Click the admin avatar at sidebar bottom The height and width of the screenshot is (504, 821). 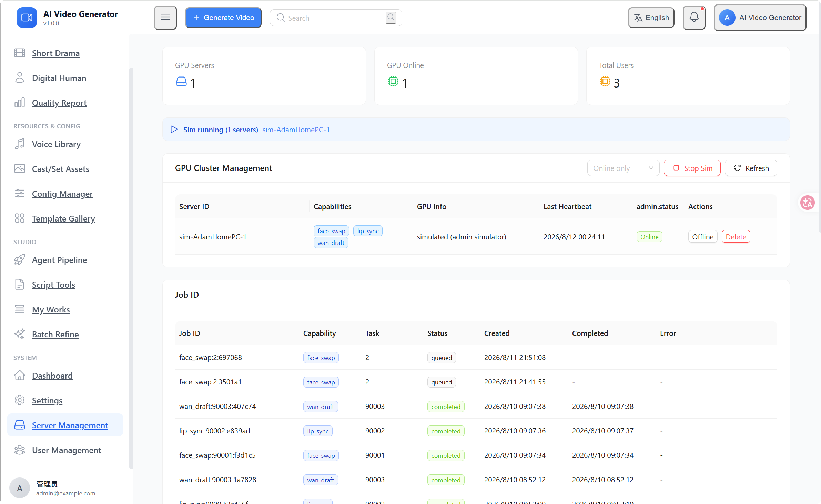point(20,488)
